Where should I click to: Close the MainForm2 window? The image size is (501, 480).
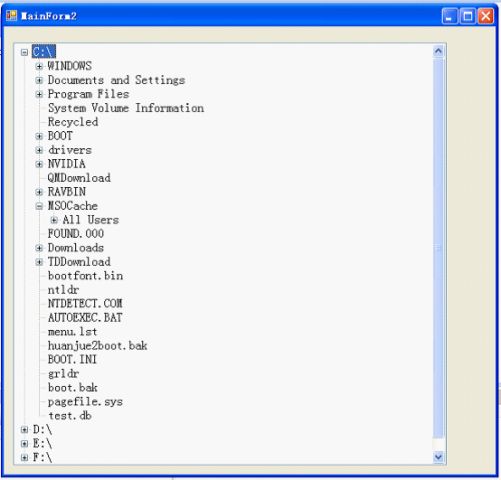pyautogui.click(x=486, y=16)
